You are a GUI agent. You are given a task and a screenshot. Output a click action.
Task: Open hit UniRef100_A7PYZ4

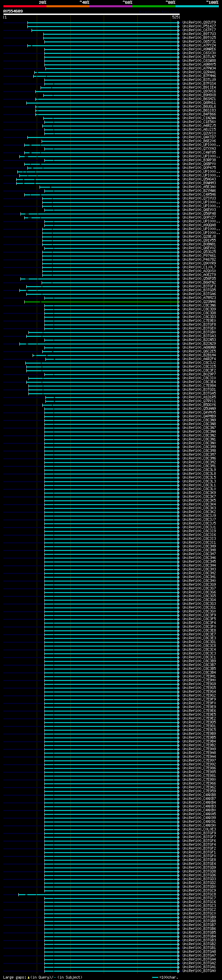click(199, 45)
